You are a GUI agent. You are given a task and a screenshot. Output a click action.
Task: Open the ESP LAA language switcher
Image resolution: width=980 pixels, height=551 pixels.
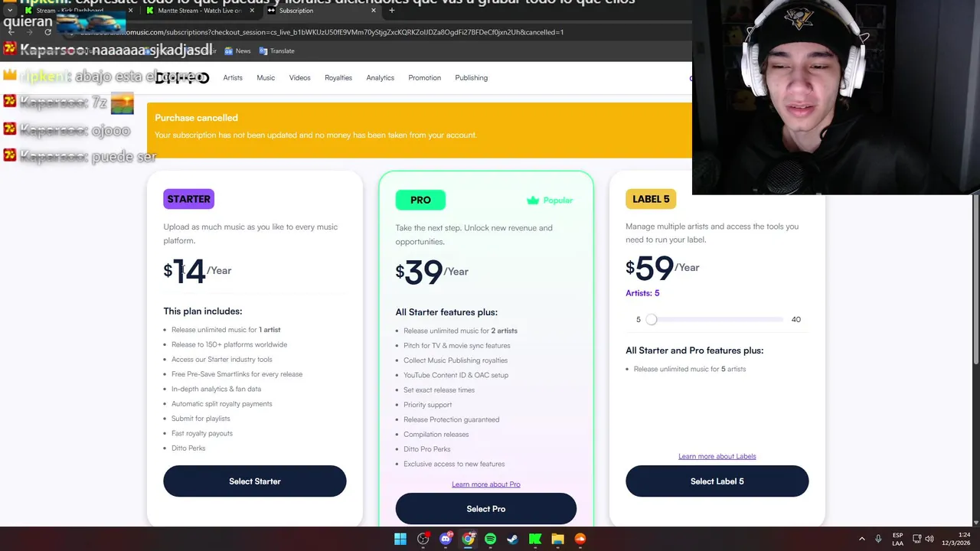pyautogui.click(x=897, y=539)
